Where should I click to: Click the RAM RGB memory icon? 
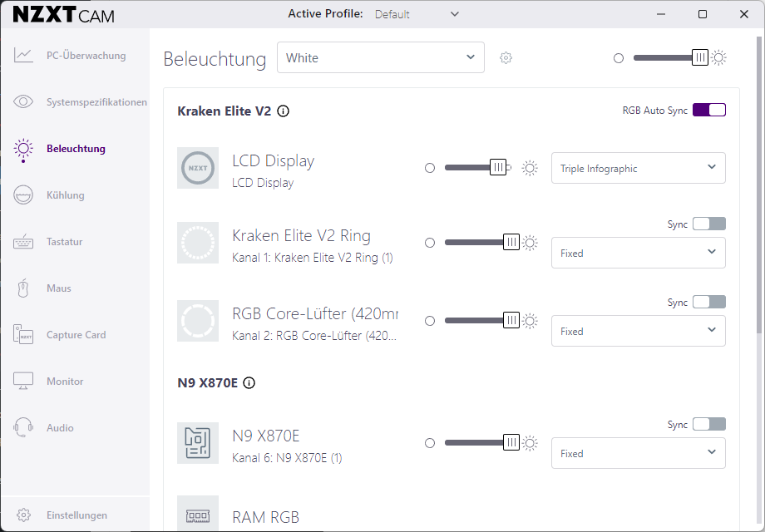click(x=198, y=515)
